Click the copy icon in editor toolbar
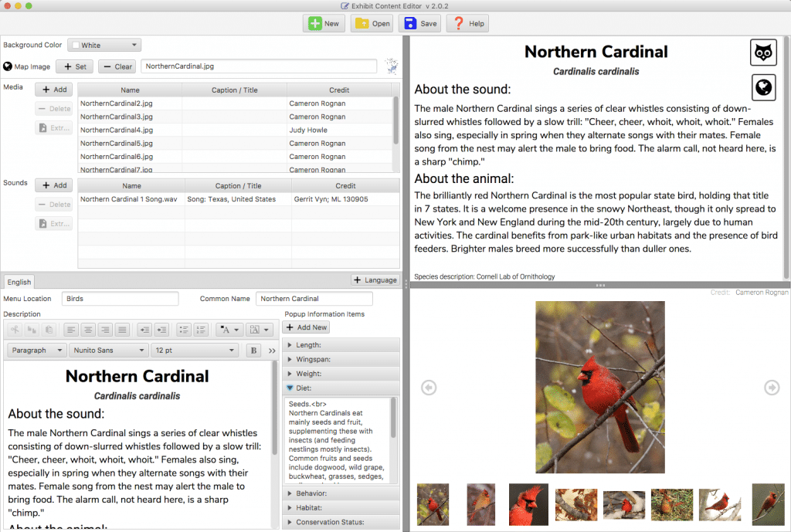Viewport: 791px width, 532px height. tap(32, 330)
